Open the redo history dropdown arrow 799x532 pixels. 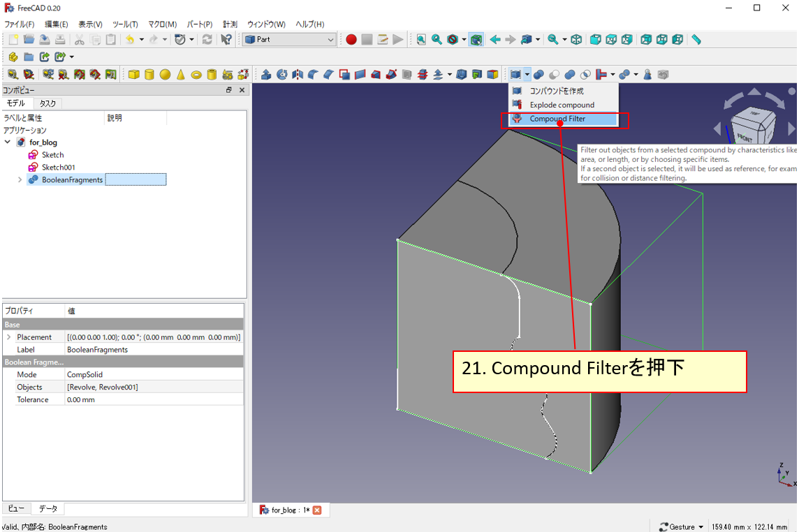pos(165,39)
